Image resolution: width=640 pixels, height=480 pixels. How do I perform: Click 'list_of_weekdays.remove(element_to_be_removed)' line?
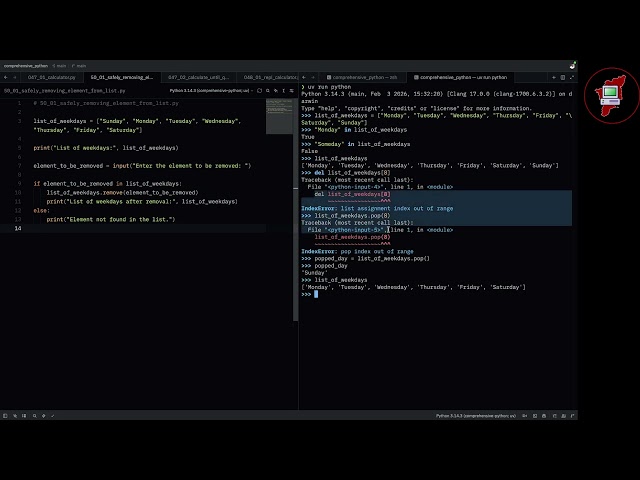(x=122, y=193)
